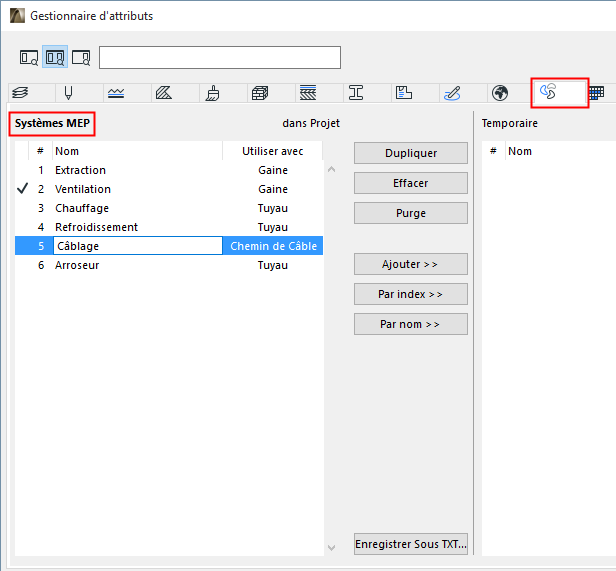Click the Dupliquer button
The height and width of the screenshot is (571, 616).
[411, 153]
